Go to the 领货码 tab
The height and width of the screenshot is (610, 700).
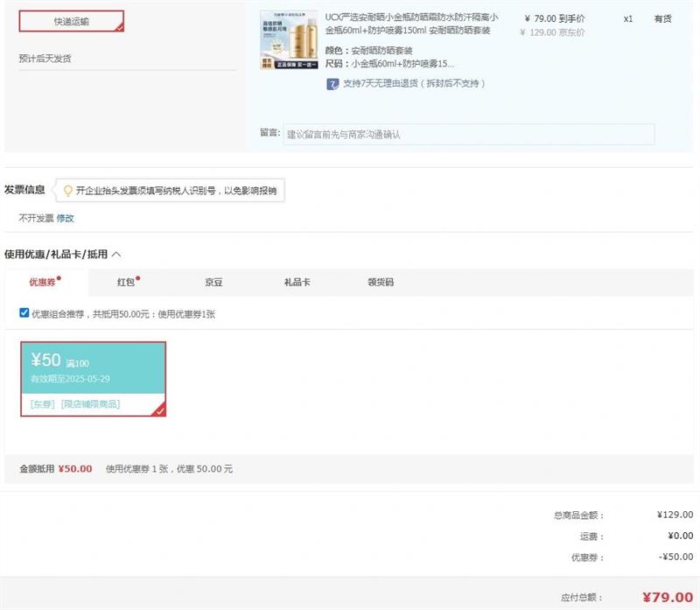point(381,283)
